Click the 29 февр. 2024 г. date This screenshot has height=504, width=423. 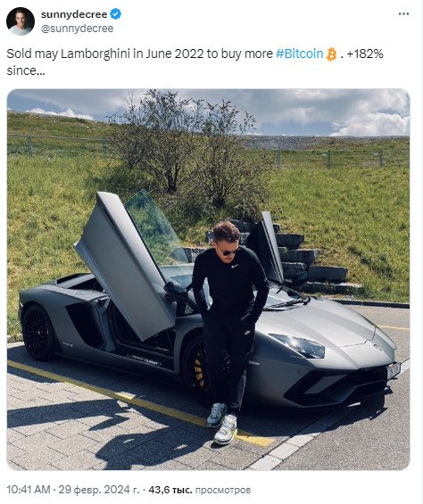pyautogui.click(x=99, y=490)
